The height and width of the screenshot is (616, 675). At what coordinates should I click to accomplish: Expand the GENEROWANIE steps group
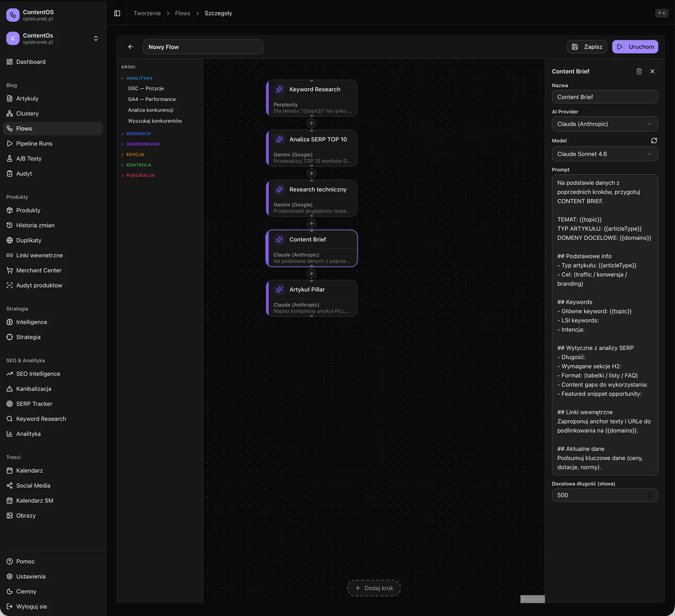tap(140, 144)
